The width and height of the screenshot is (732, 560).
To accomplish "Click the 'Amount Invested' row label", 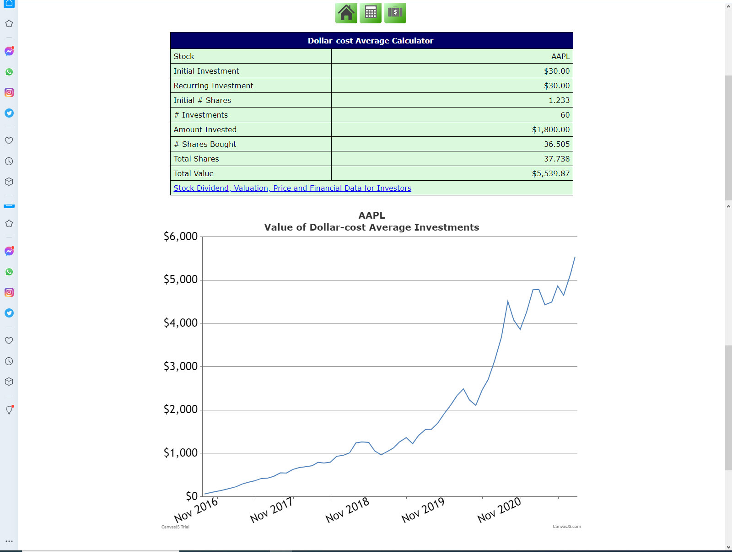I will pyautogui.click(x=205, y=129).
